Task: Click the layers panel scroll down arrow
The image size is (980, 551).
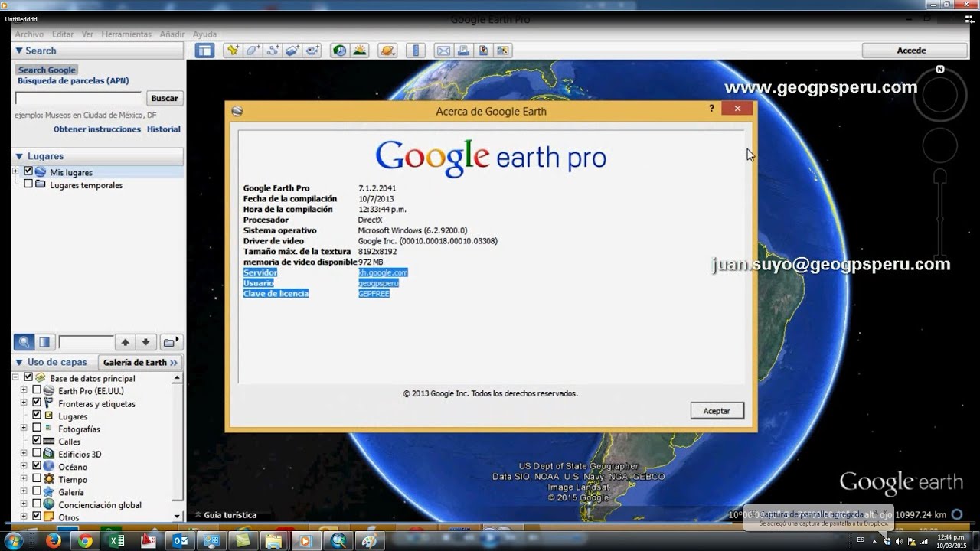Action: pyautogui.click(x=178, y=517)
